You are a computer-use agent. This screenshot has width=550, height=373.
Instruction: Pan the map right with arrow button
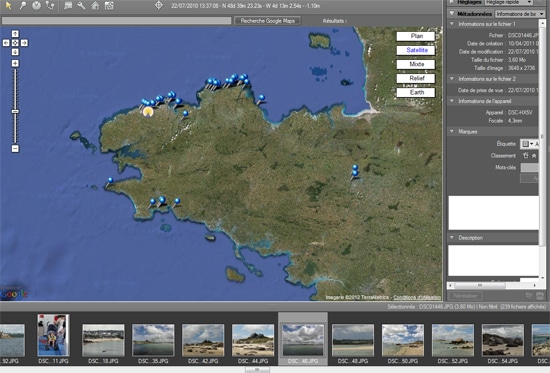[x=24, y=43]
